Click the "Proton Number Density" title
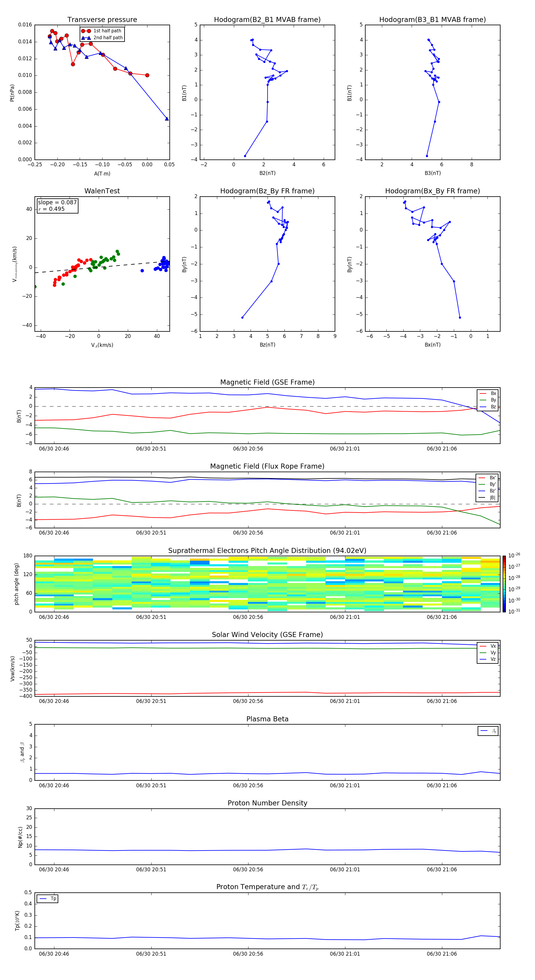 click(x=267, y=803)
